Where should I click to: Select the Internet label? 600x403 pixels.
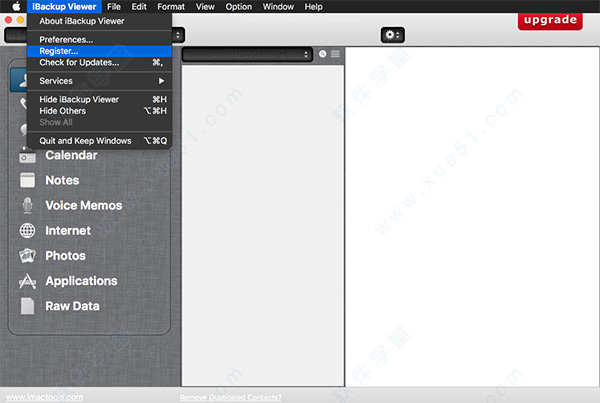tap(68, 230)
